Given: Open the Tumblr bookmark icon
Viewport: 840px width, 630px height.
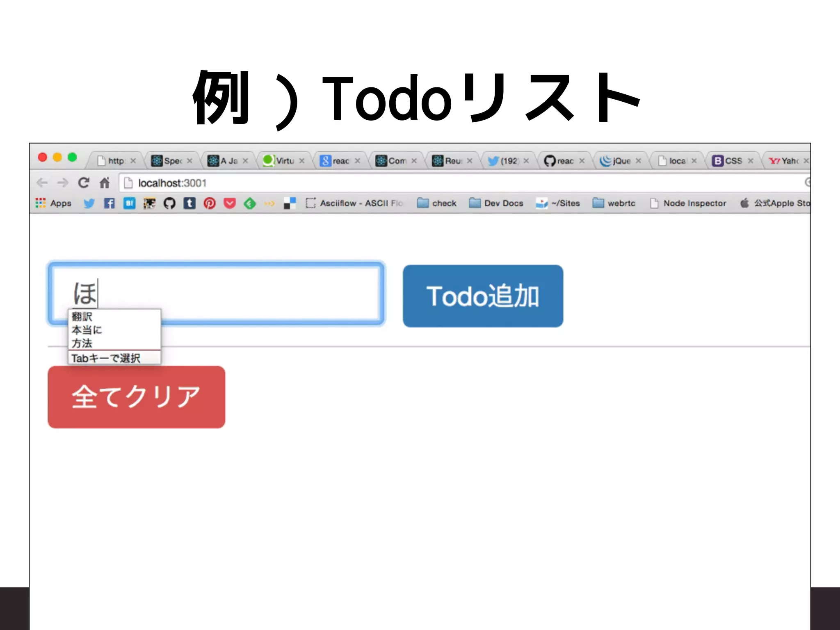Looking at the screenshot, I should click(x=189, y=203).
